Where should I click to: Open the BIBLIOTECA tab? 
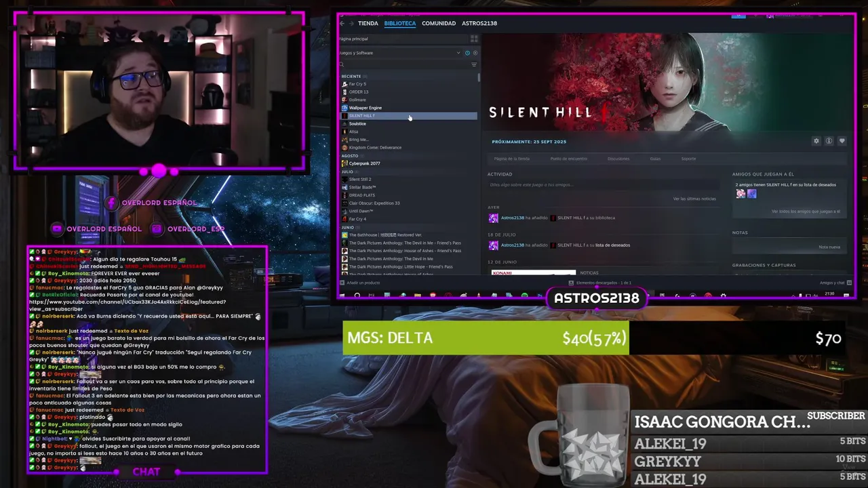(400, 23)
